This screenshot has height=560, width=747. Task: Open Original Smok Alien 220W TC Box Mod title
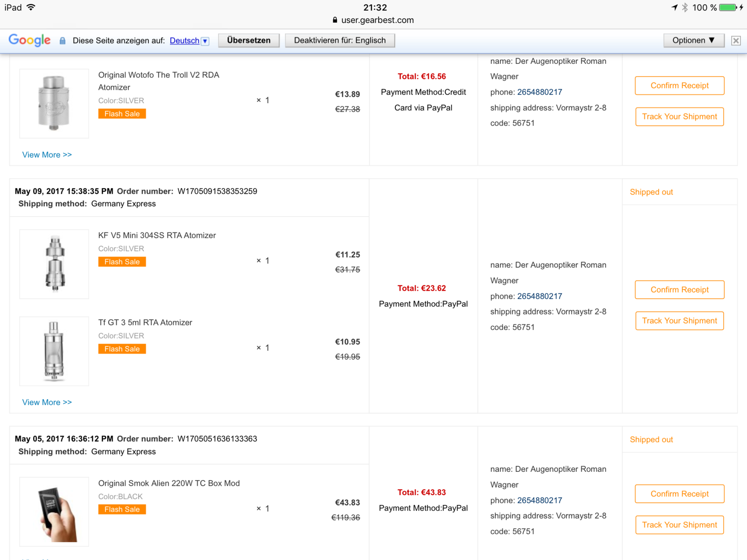pos(169,483)
